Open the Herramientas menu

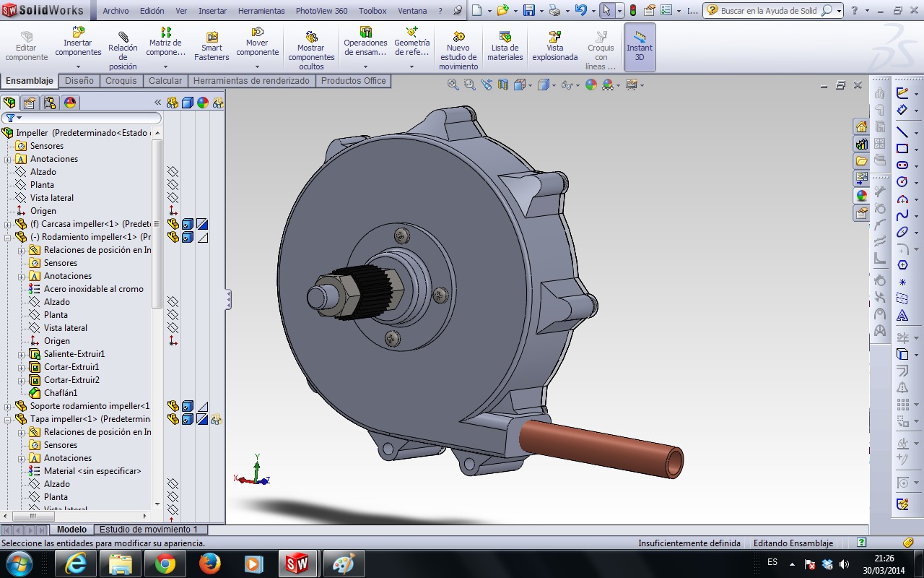(x=261, y=11)
